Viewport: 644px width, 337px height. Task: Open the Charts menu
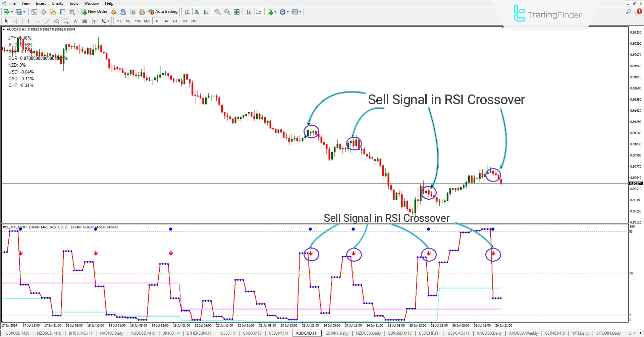tap(57, 3)
